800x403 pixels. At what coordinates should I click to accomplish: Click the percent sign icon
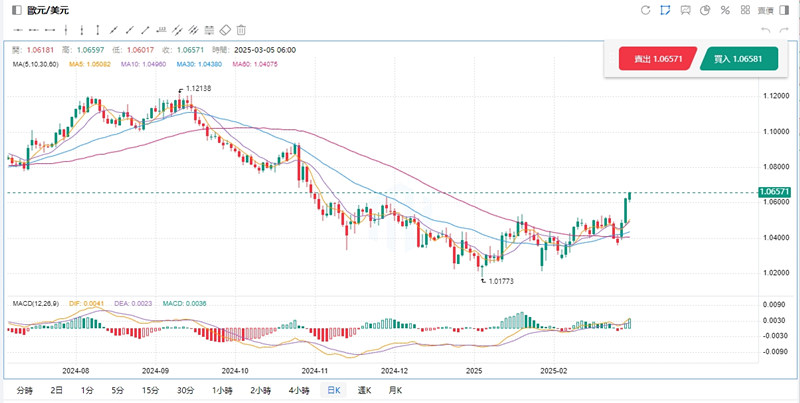click(x=724, y=11)
